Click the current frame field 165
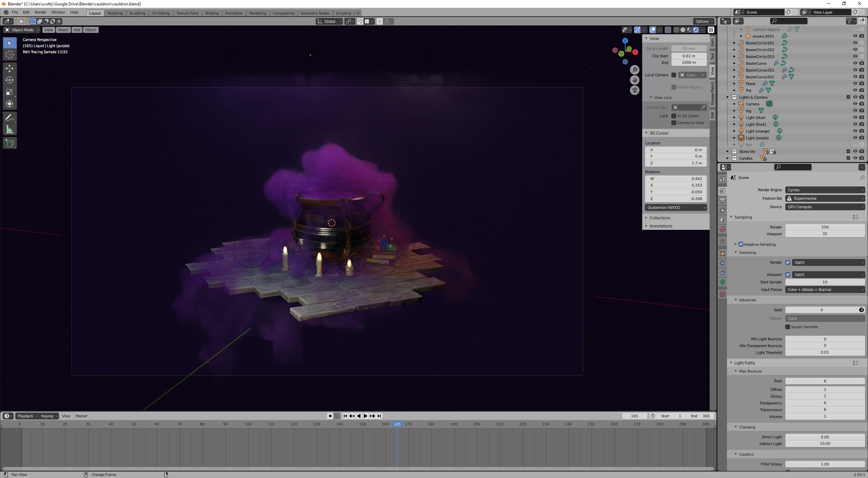This screenshot has height=478, width=868. [634, 416]
